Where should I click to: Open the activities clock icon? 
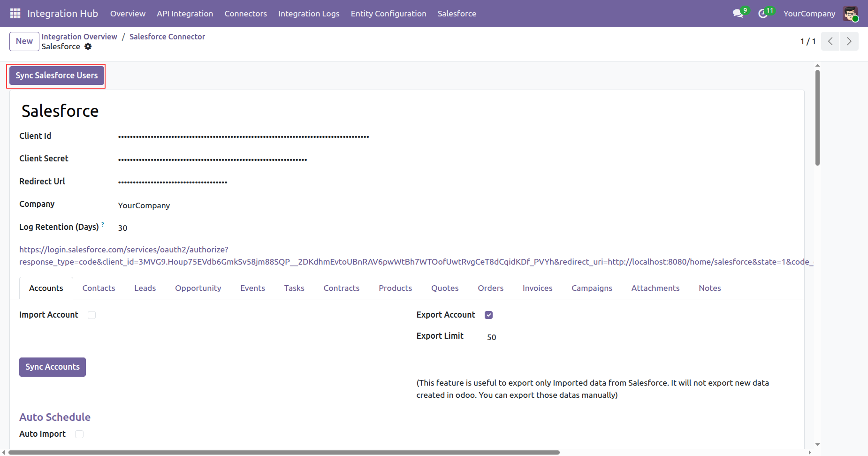tap(763, 14)
